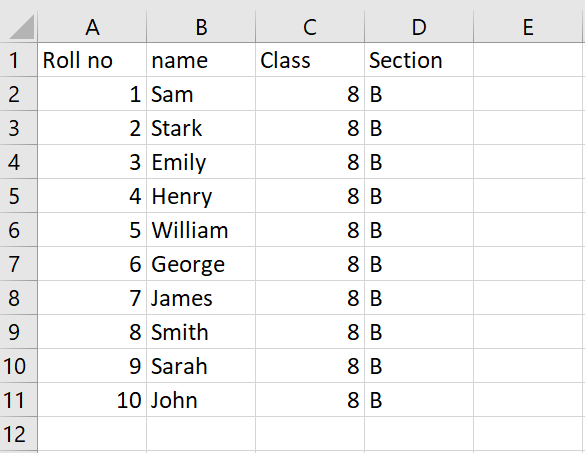
Task: Select Sarah's class cell in column C
Action: (x=310, y=366)
